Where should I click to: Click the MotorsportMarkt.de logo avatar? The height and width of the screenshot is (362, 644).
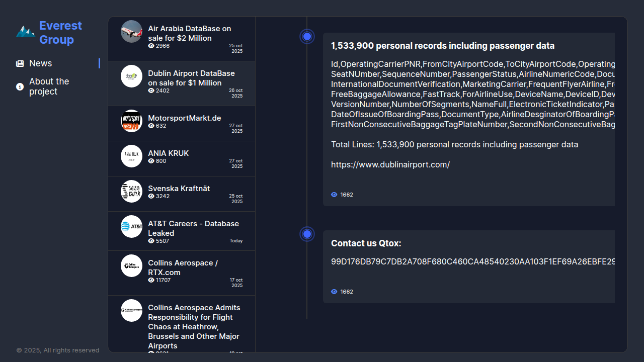click(131, 121)
